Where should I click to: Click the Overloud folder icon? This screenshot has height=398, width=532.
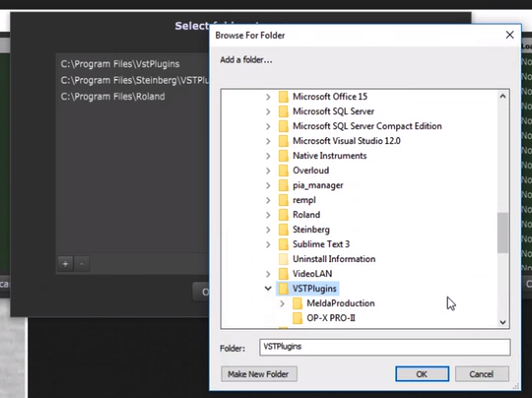click(283, 170)
